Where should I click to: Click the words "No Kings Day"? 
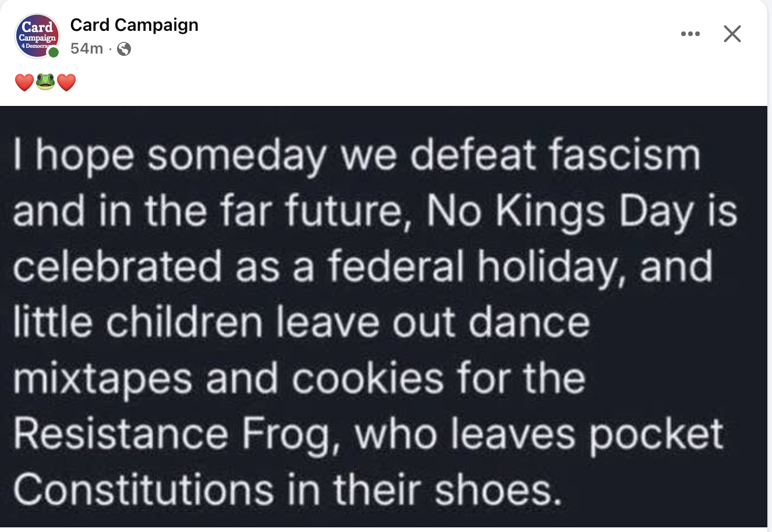click(x=561, y=211)
